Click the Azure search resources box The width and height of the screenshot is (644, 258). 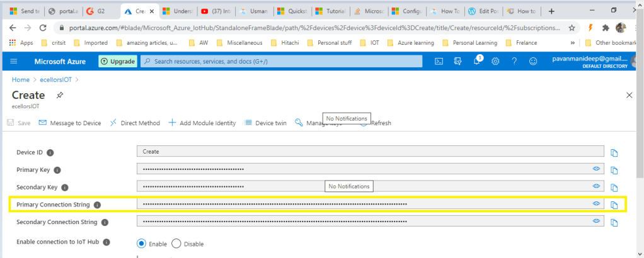pyautogui.click(x=281, y=61)
